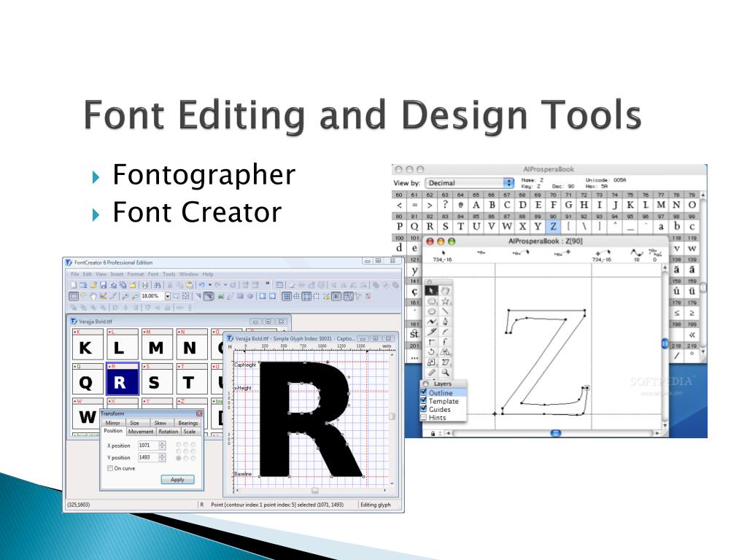Select the skew tool in Fontographer toolbox
The height and width of the screenshot is (560, 747).
point(445,362)
